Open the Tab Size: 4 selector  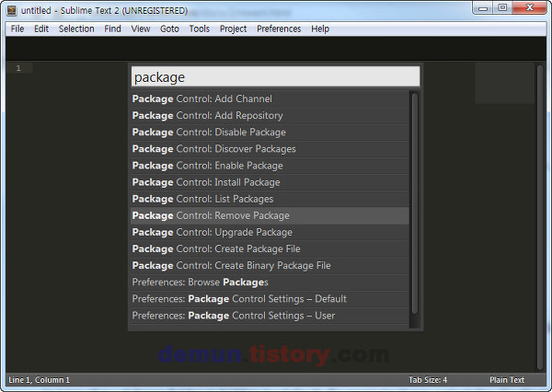point(428,380)
